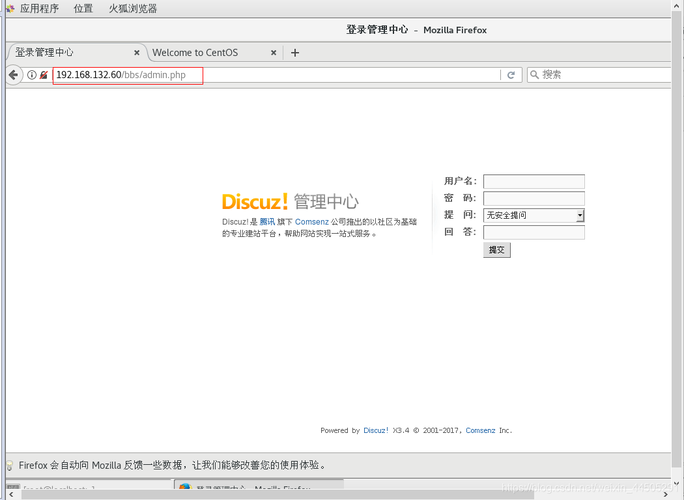Viewport: 684px width, 500px height.
Task: Open the 腾讯 link
Action: click(267, 222)
